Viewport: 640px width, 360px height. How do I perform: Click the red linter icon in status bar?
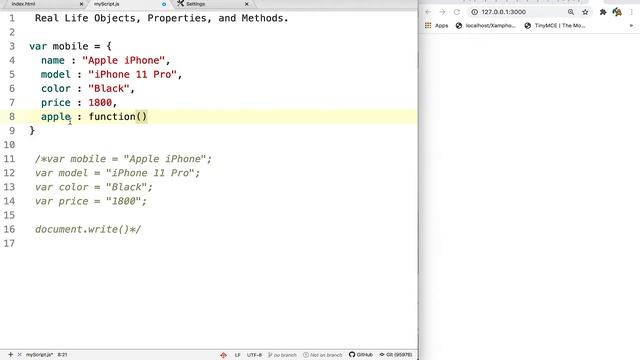pos(223,355)
